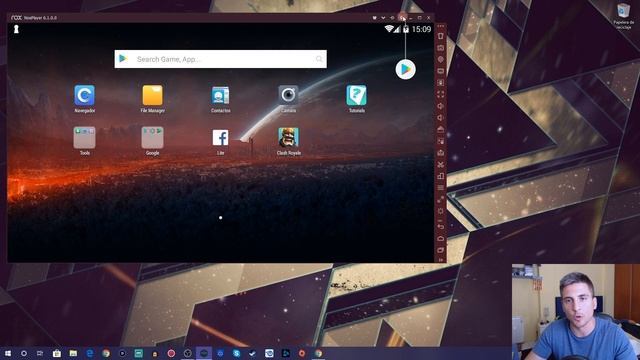
Task: Open the Tutorials app
Action: point(356,95)
